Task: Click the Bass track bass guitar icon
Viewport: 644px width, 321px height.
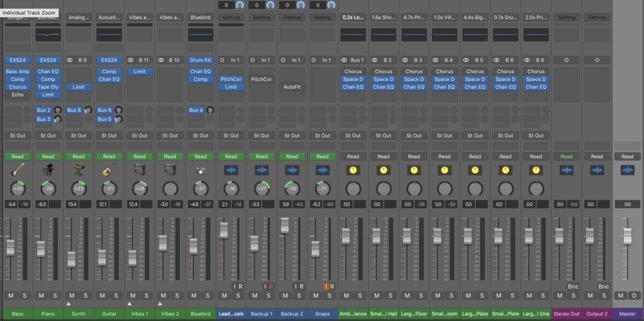Action: tap(17, 170)
